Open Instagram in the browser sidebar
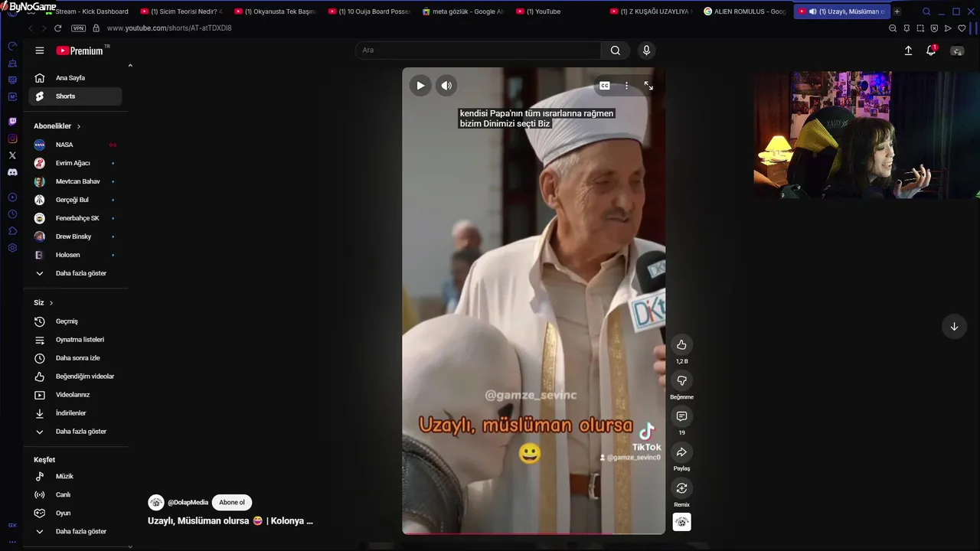Viewport: 980px width, 551px height. click(x=12, y=139)
